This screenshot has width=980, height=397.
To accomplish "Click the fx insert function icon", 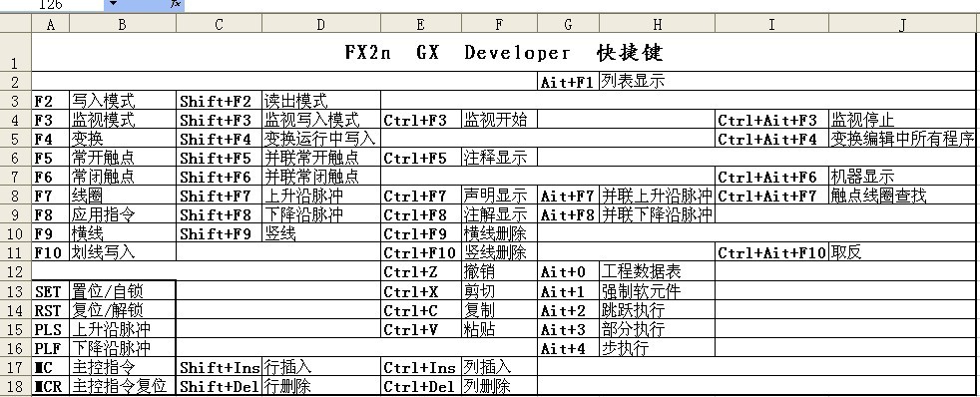I will pos(176,4).
